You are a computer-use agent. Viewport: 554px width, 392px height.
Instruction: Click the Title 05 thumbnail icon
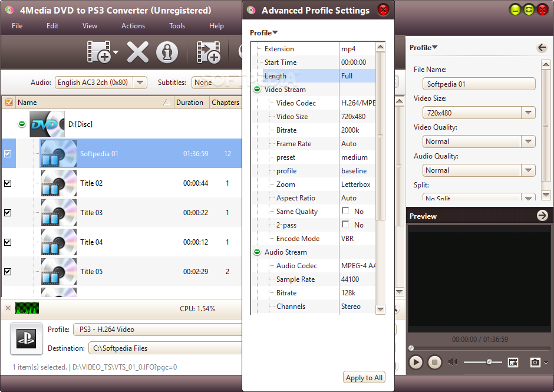pyautogui.click(x=59, y=272)
